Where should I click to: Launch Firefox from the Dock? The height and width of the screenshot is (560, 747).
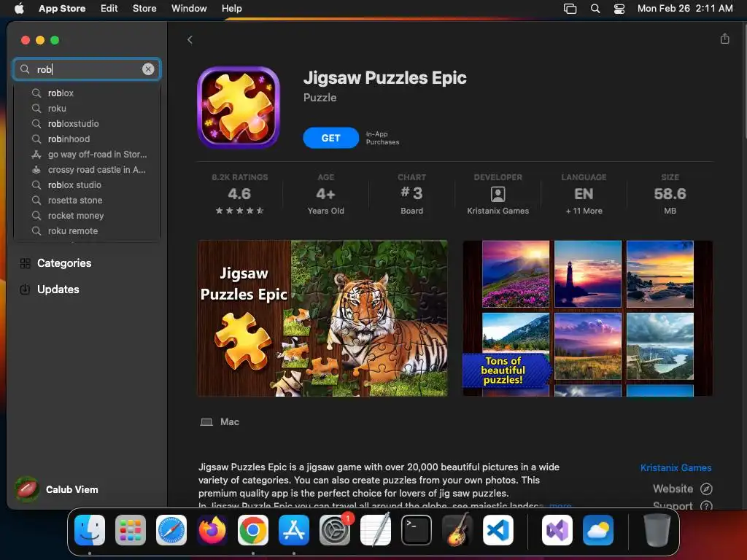point(212,530)
